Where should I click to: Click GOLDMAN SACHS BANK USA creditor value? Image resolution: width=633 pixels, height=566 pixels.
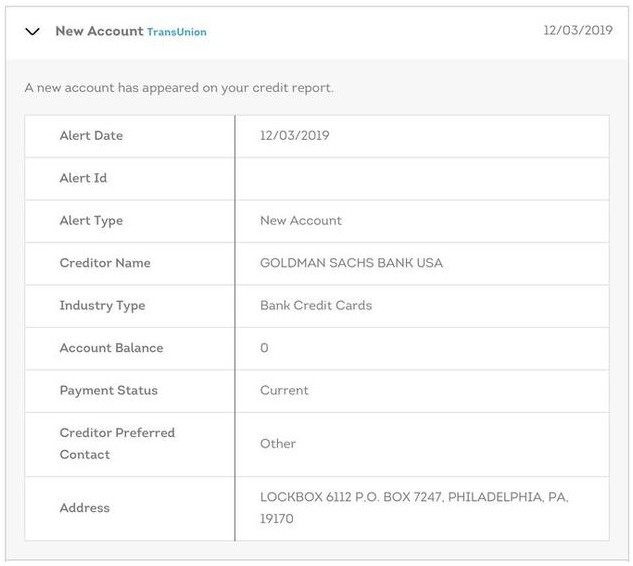pyautogui.click(x=351, y=263)
